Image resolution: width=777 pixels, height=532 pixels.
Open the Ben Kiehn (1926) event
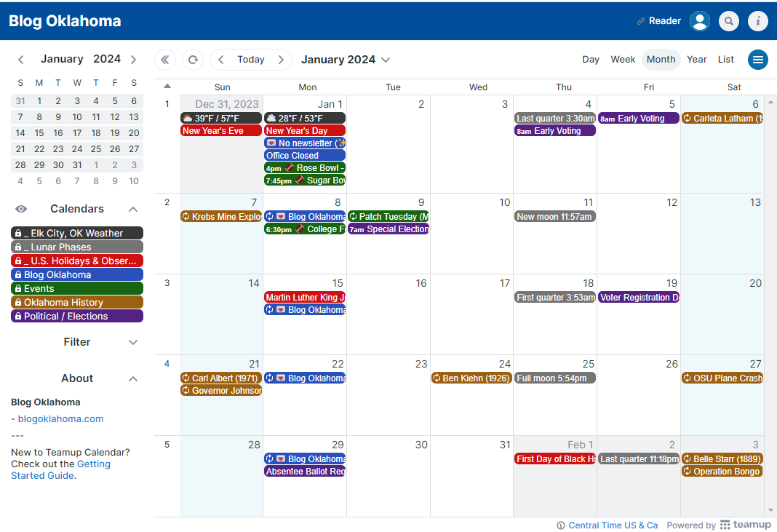point(471,378)
